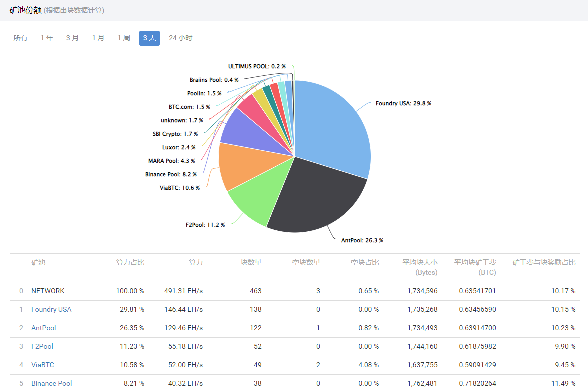Open the F2Pool pool link
Image resolution: width=588 pixels, height=390 pixels.
click(x=42, y=346)
